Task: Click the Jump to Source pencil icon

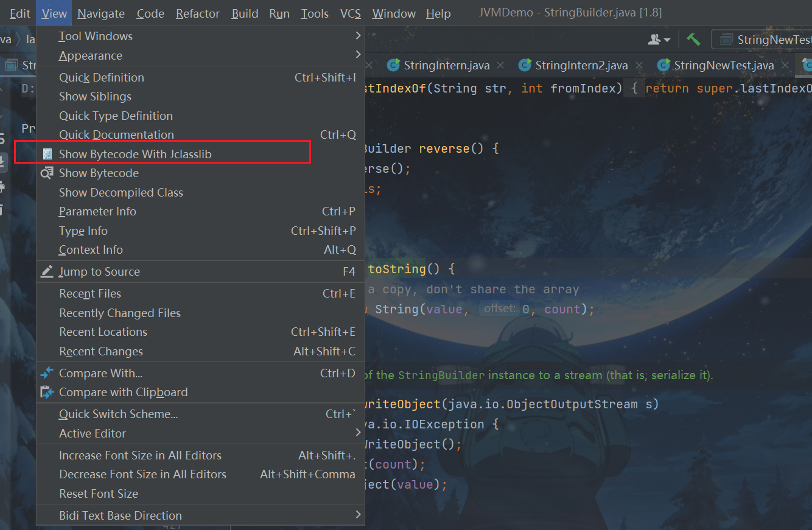Action: [47, 272]
